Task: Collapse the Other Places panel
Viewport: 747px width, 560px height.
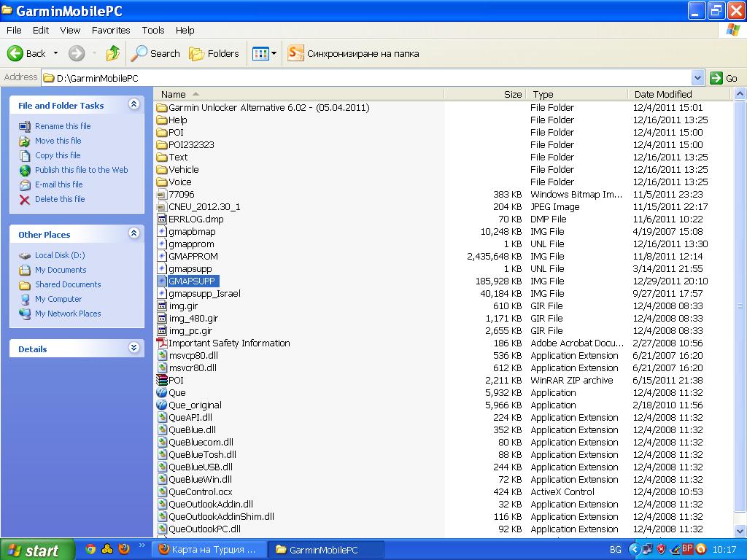Action: point(133,234)
